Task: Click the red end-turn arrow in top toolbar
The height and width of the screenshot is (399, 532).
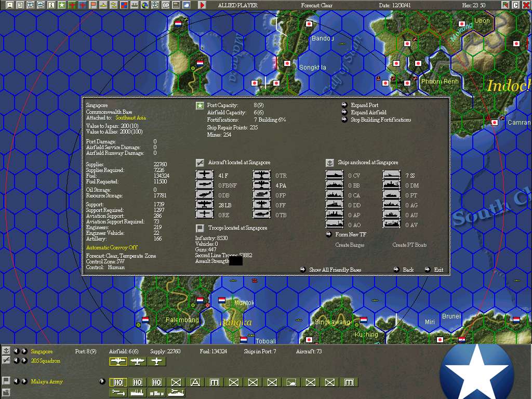Action: pyautogui.click(x=202, y=5)
